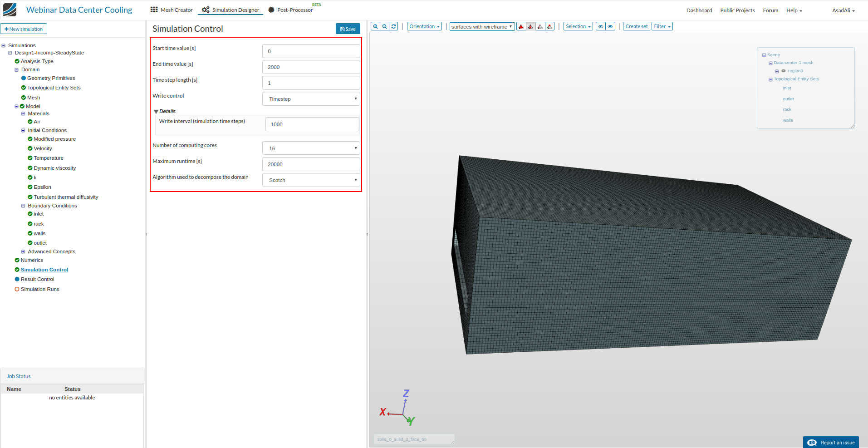This screenshot has width=868, height=448.
Task: Open the Number of computing cores dropdown
Action: tap(311, 148)
